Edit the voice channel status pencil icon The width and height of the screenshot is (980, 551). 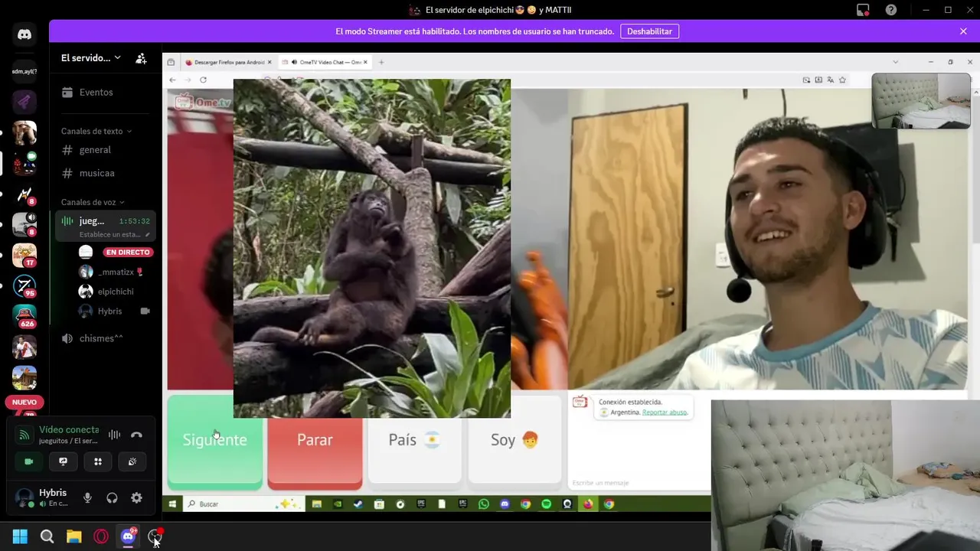coord(147,235)
